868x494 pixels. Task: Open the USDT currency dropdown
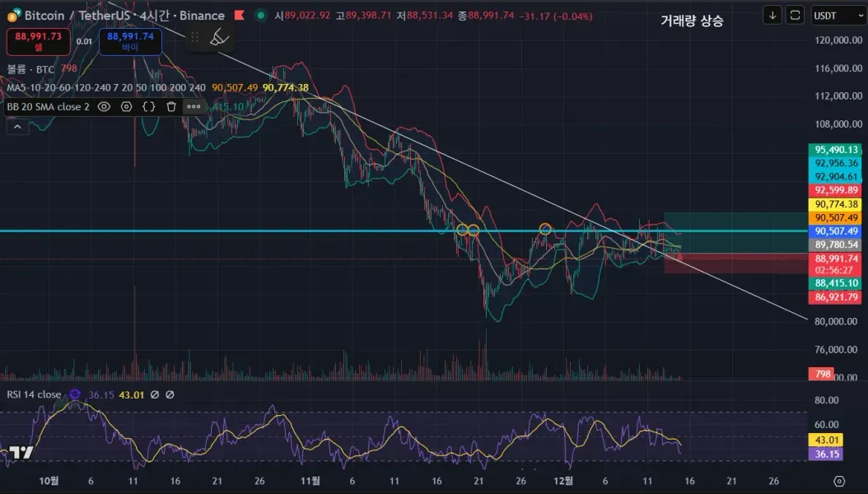[x=838, y=16]
